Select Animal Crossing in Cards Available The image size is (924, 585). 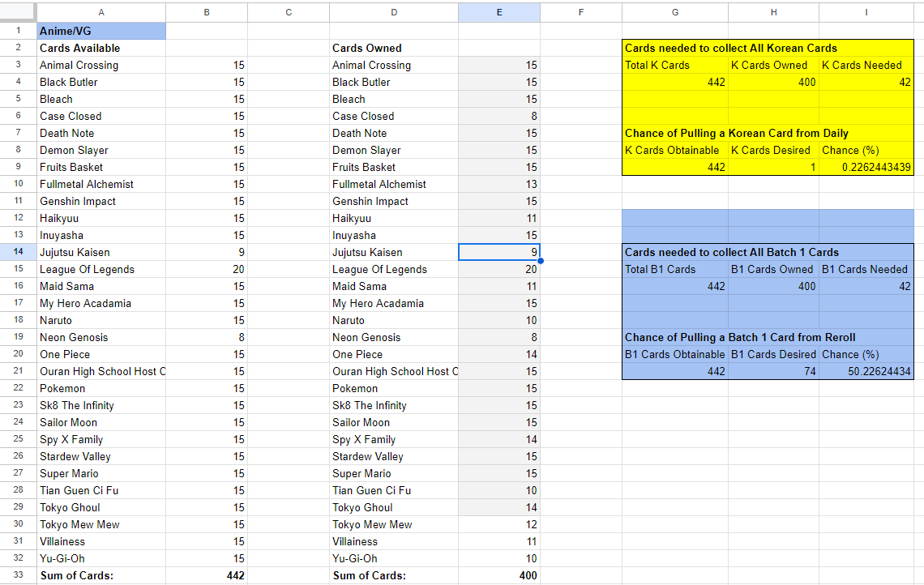[101, 66]
